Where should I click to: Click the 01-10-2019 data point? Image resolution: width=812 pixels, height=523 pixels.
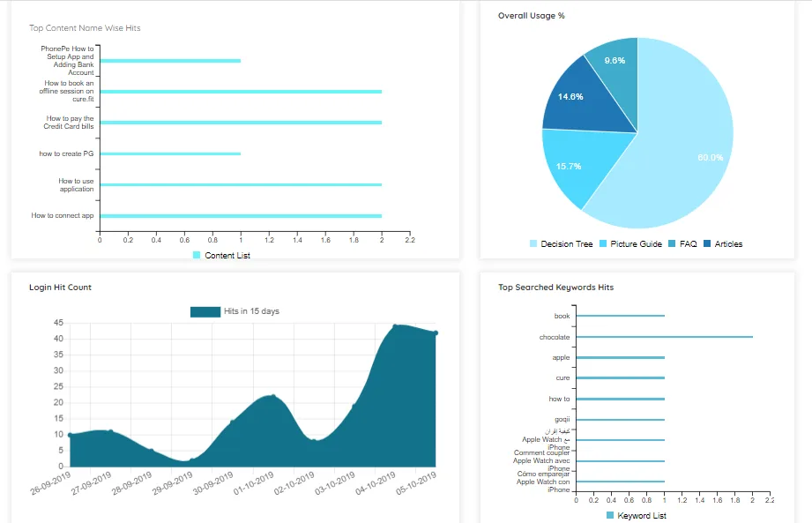coord(273,397)
